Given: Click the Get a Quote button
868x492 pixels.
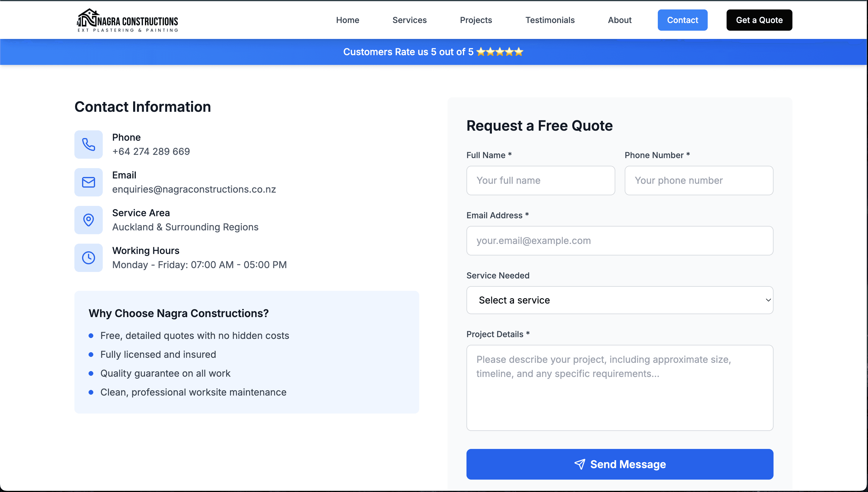Looking at the screenshot, I should [x=759, y=20].
